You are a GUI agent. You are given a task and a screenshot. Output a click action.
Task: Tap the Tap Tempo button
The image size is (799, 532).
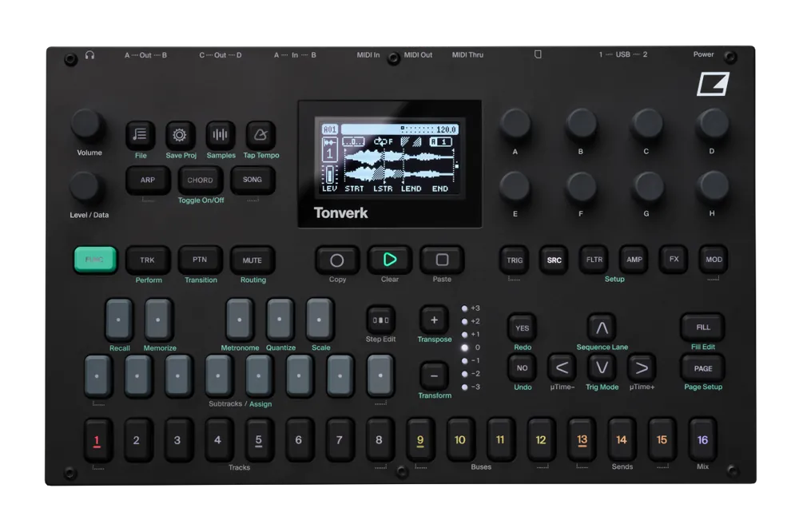click(260, 135)
